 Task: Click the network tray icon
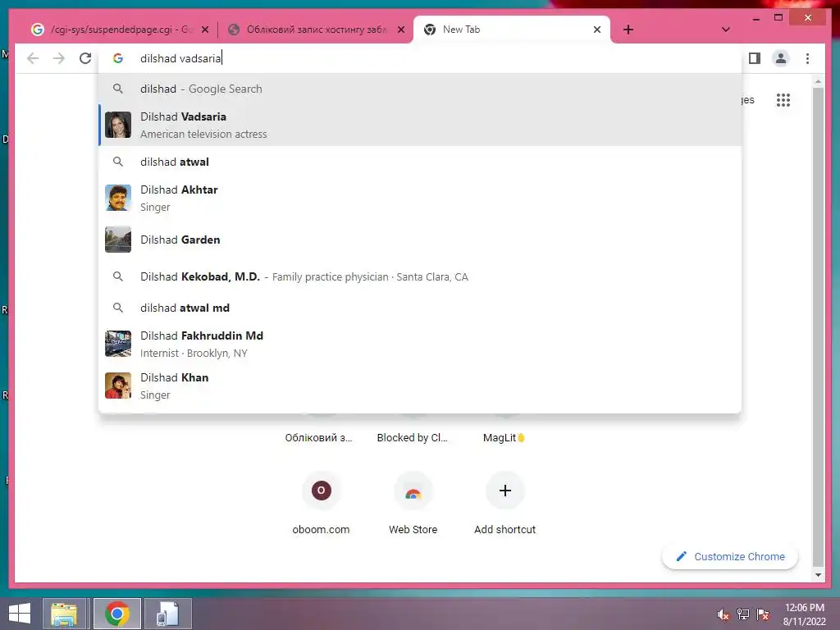click(743, 614)
